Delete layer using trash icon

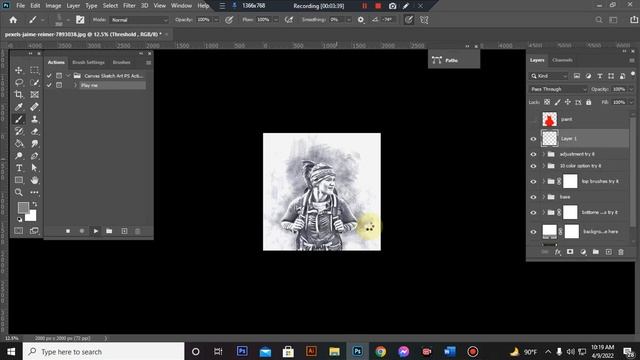tap(621, 252)
